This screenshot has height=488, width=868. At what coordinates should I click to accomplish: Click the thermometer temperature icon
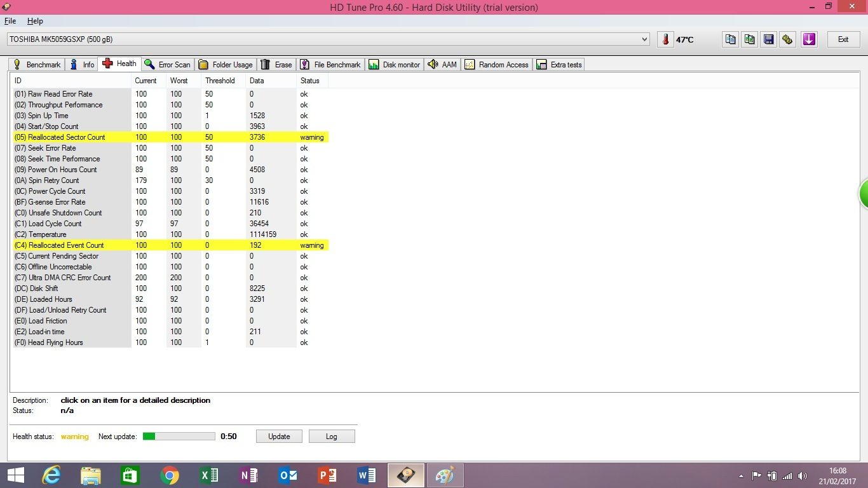tap(665, 39)
